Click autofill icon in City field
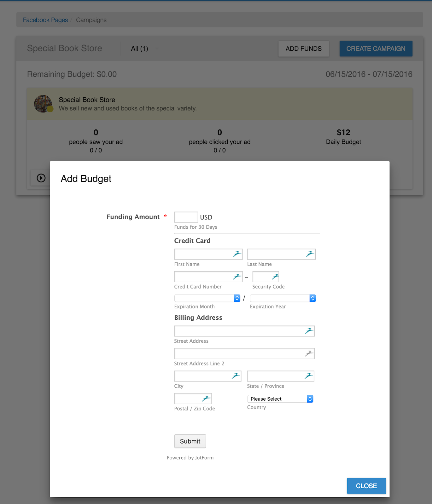Image resolution: width=432 pixels, height=504 pixels. point(236,376)
